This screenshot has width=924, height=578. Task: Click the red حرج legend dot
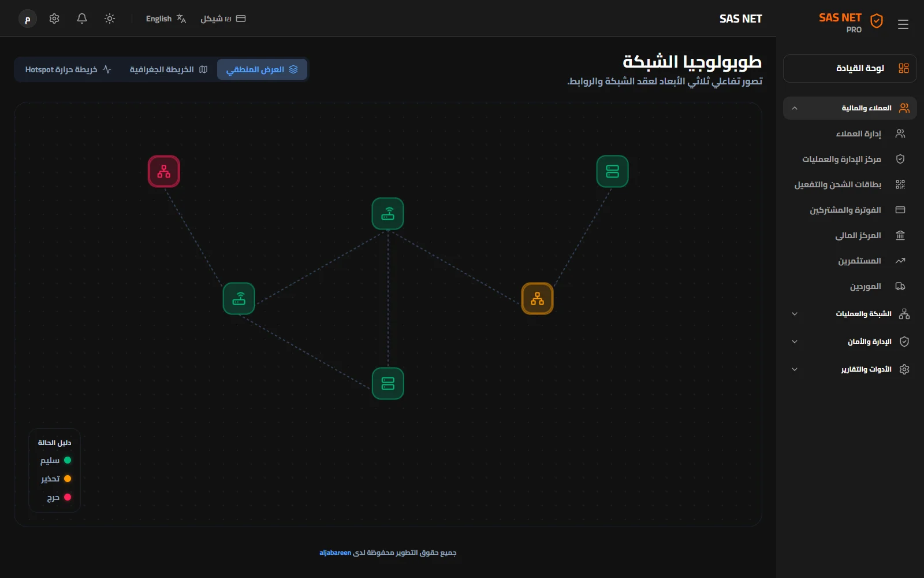pos(68,497)
